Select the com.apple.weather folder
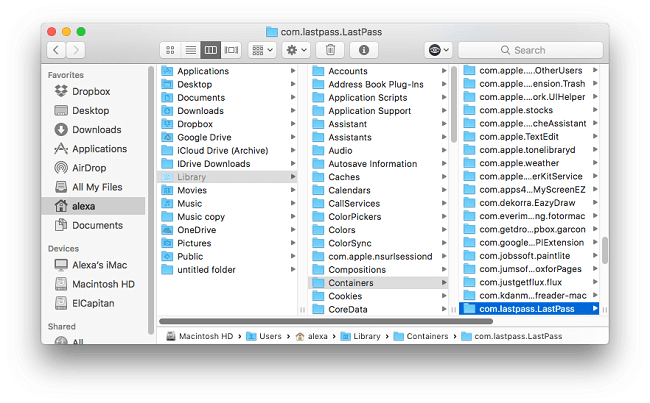This screenshot has height=403, width=650. [x=530, y=163]
